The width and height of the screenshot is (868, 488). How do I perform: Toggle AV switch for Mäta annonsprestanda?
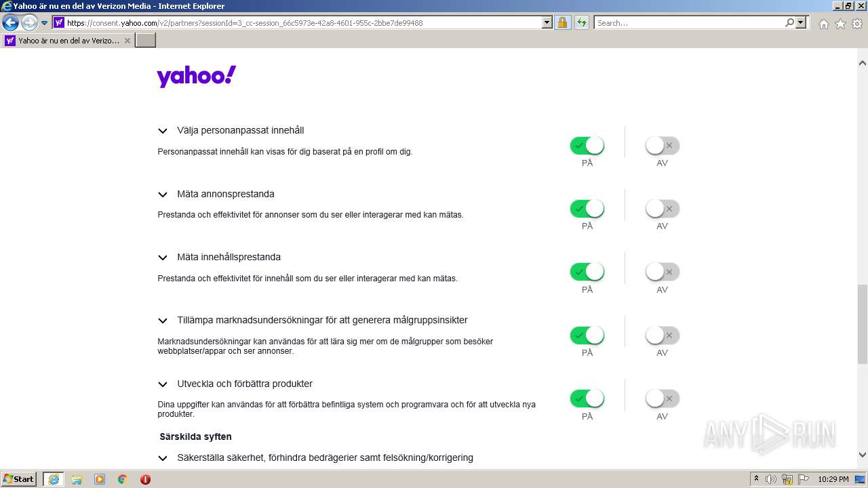point(663,209)
